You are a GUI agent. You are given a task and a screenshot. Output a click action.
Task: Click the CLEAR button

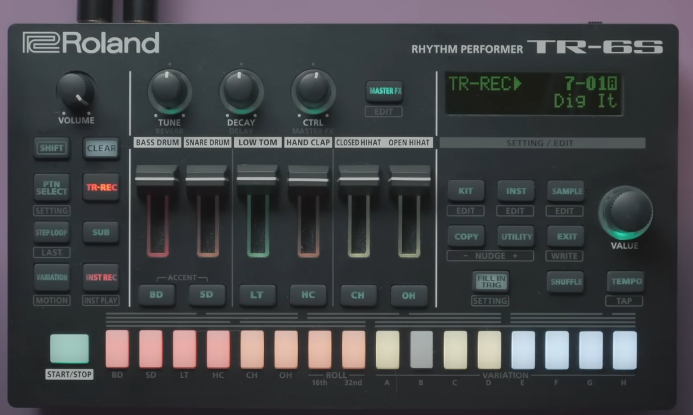point(101,148)
